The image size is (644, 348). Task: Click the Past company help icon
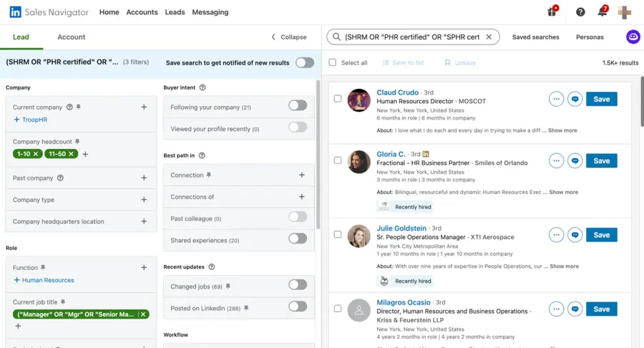coord(60,178)
